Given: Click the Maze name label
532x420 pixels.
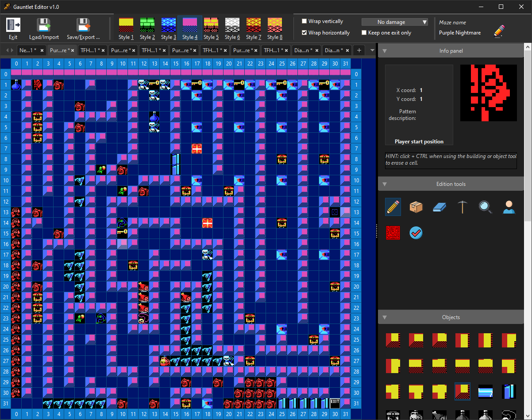Looking at the screenshot, I should tap(452, 23).
